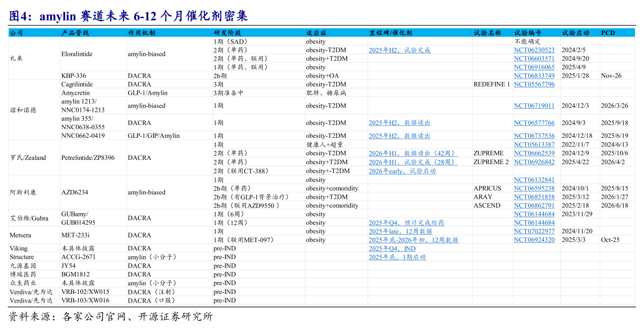Open trial link NCT06719011
The width and height of the screenshot is (644, 330).
pos(534,106)
